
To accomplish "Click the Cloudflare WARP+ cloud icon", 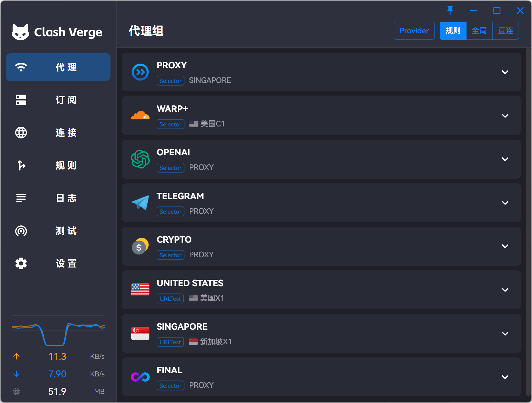I will point(140,116).
